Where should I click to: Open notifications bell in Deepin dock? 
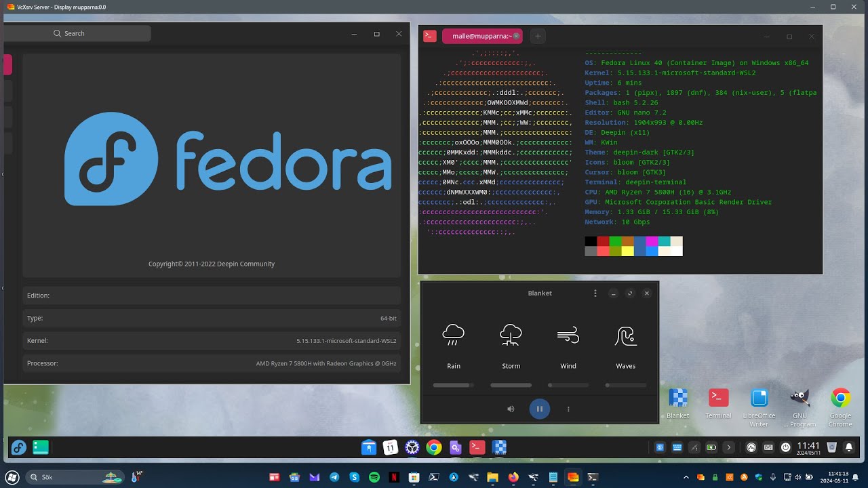click(x=848, y=447)
